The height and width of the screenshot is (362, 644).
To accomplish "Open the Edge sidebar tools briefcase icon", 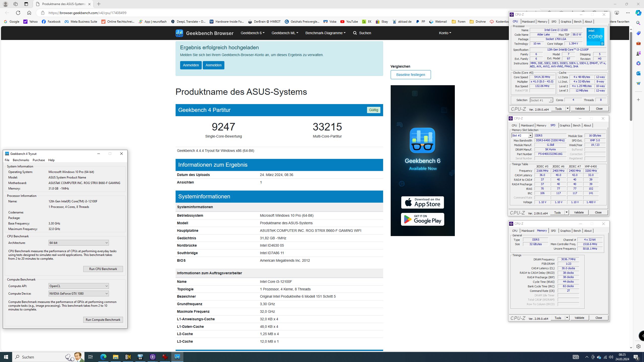I will [x=638, y=43].
